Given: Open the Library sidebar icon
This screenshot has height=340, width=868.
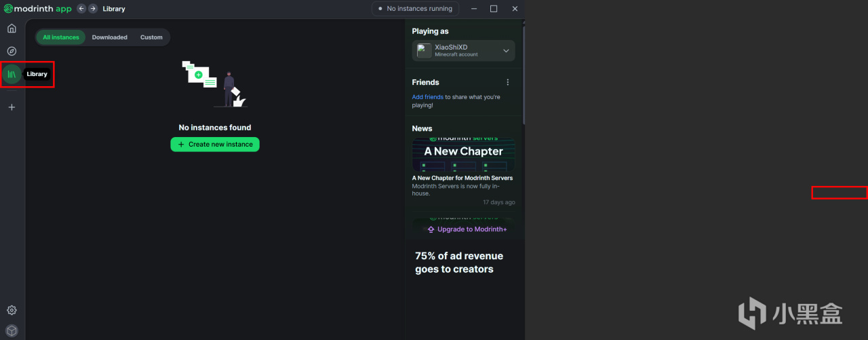Looking at the screenshot, I should [x=12, y=74].
